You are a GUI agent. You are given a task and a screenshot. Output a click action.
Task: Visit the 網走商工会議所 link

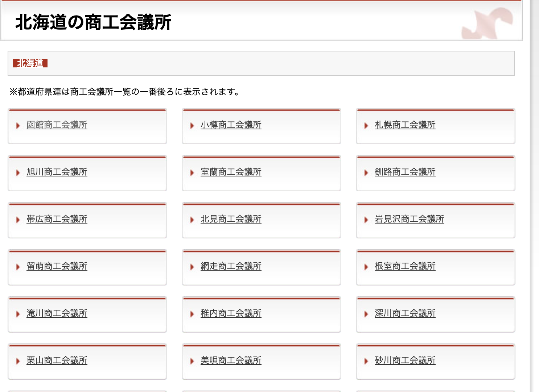point(231,266)
